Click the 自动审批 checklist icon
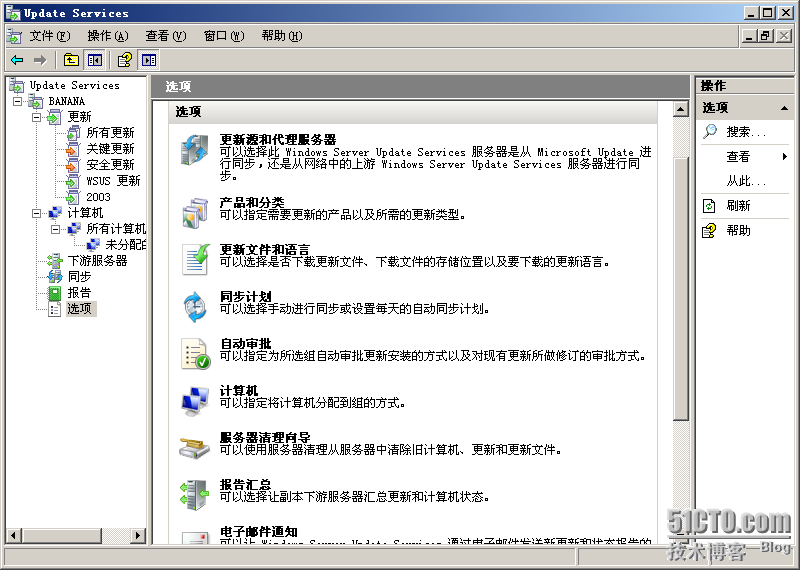This screenshot has width=800, height=570. click(196, 354)
